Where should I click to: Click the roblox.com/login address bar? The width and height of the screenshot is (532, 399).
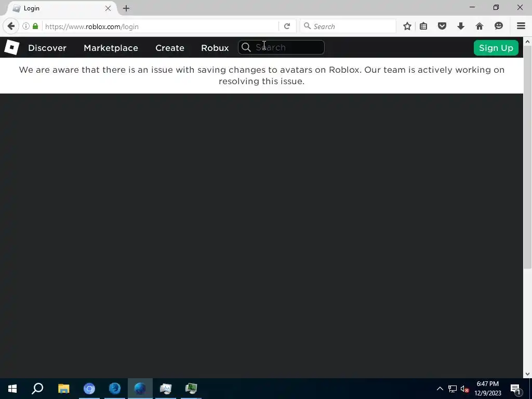pos(159,26)
